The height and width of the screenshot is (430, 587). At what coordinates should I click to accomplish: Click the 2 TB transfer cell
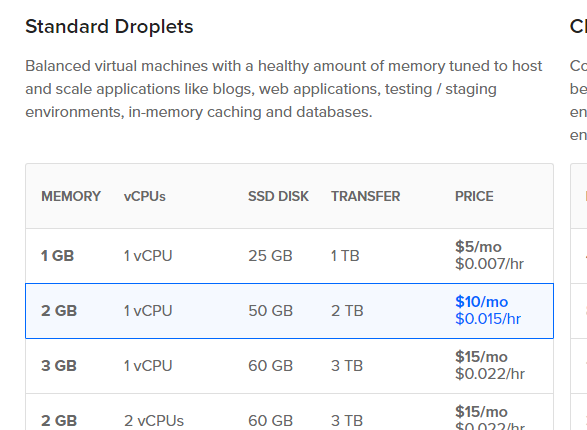pos(347,311)
